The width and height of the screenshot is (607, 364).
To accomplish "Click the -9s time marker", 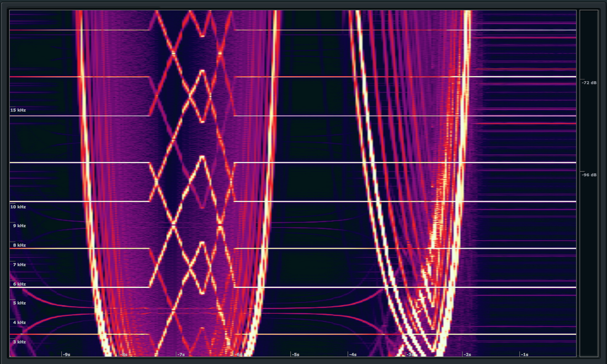I will point(66,355).
